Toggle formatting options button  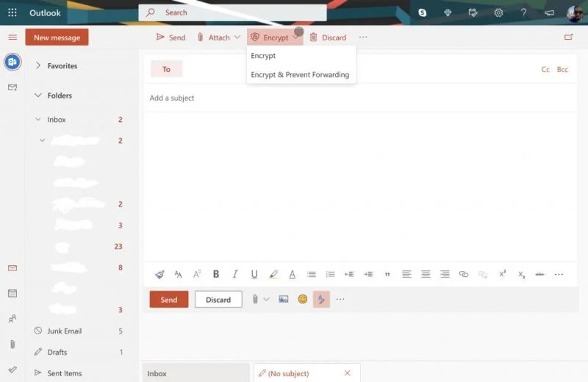click(321, 299)
